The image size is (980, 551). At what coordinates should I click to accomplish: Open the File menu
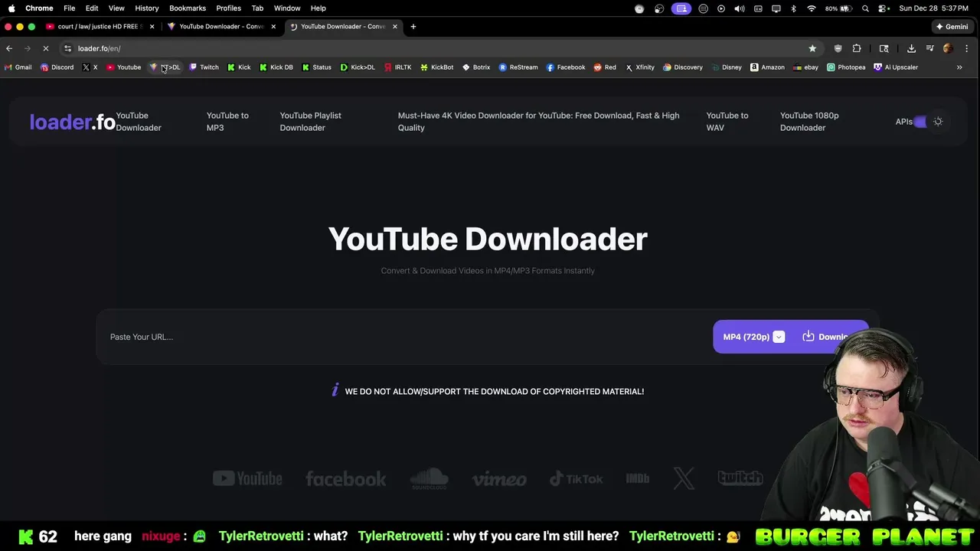point(69,8)
